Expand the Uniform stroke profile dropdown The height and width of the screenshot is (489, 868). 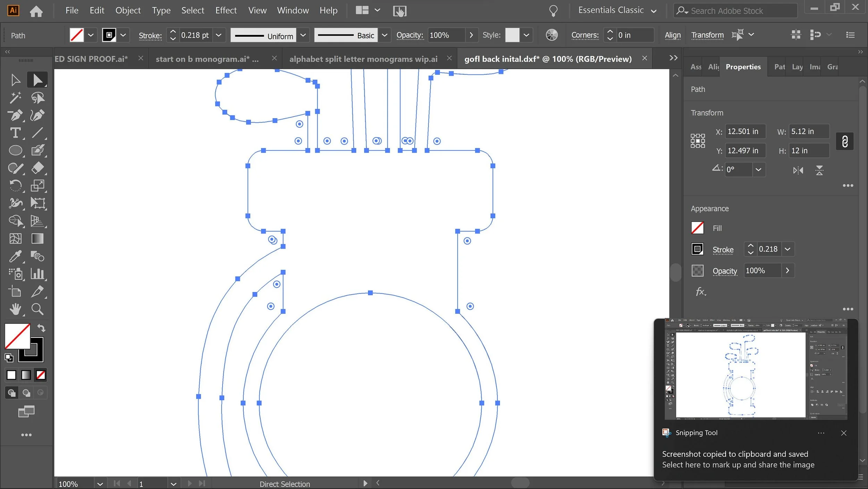(x=303, y=35)
